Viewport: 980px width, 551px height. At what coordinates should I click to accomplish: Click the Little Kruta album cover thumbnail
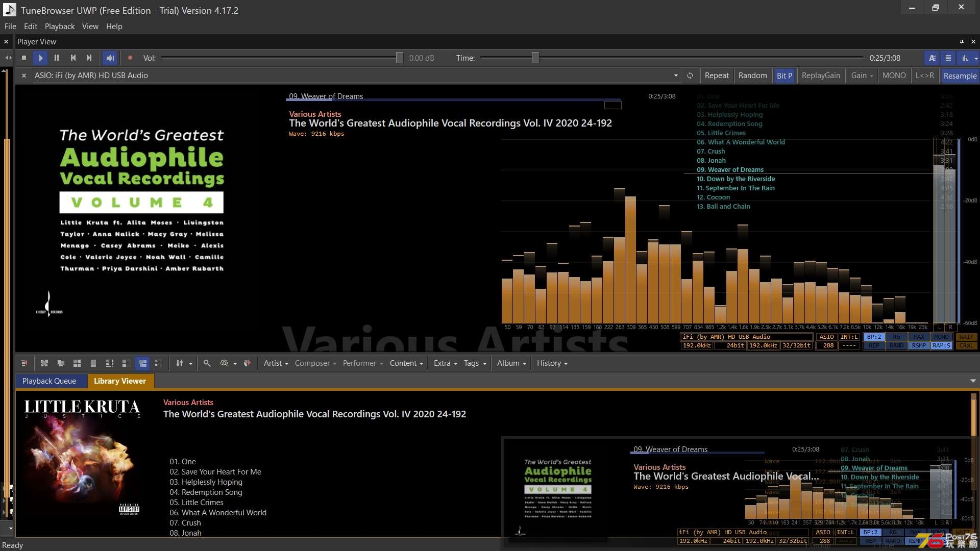click(x=82, y=458)
